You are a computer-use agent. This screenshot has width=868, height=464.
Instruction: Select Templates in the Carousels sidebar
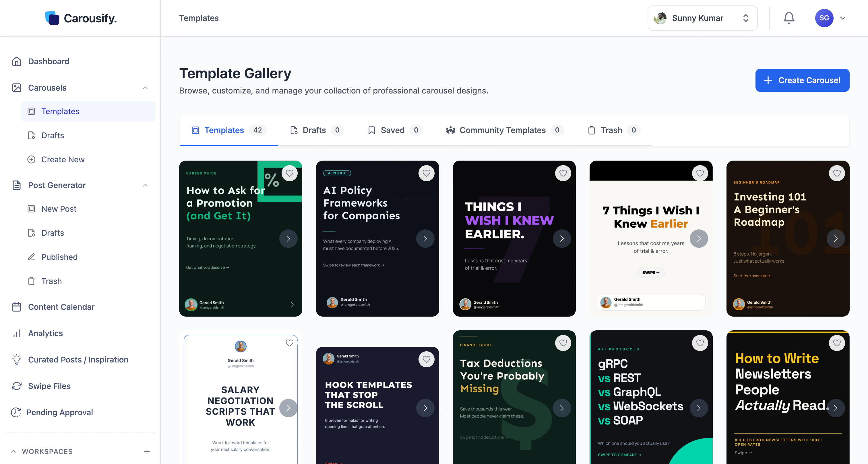pos(88,112)
